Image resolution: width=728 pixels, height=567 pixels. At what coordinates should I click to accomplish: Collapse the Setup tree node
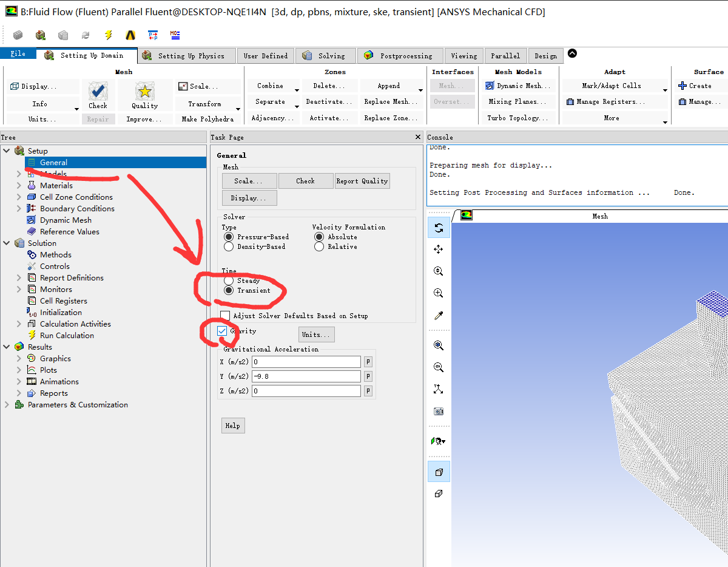pyautogui.click(x=7, y=151)
